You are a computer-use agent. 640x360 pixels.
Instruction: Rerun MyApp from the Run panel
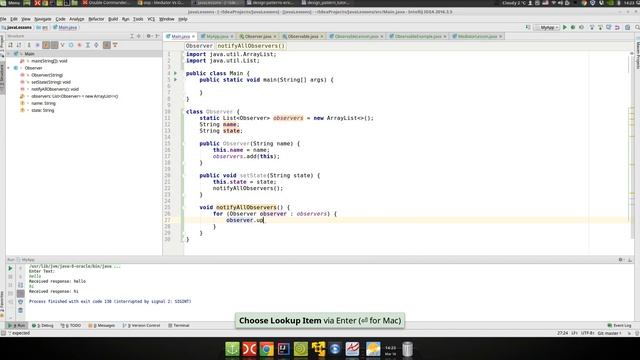click(10, 269)
